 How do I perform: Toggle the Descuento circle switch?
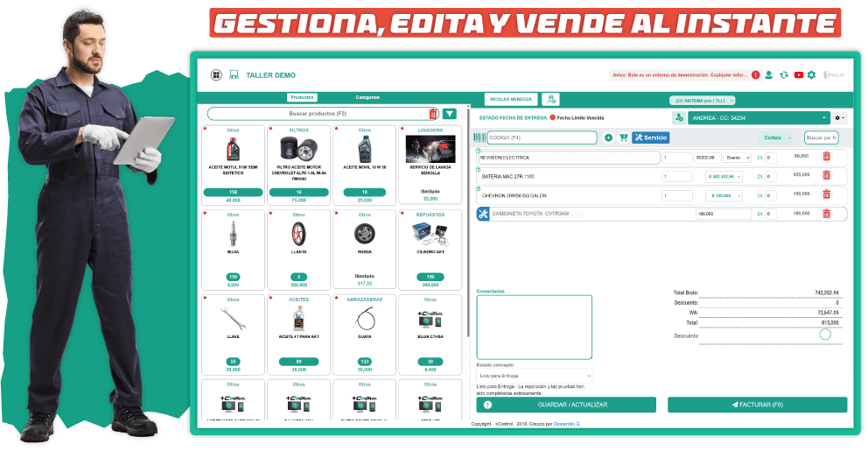[824, 335]
